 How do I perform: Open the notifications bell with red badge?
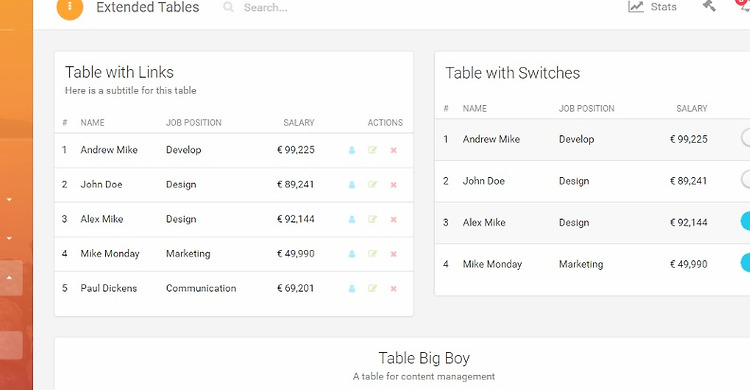click(744, 5)
